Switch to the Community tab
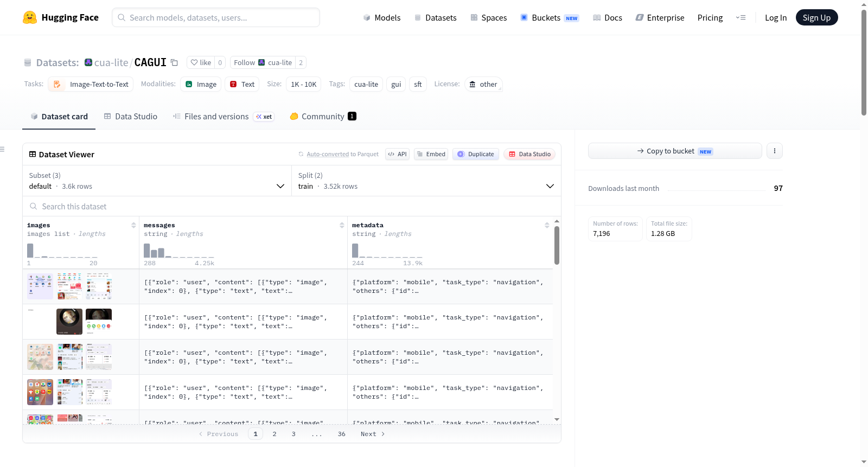 (x=323, y=117)
